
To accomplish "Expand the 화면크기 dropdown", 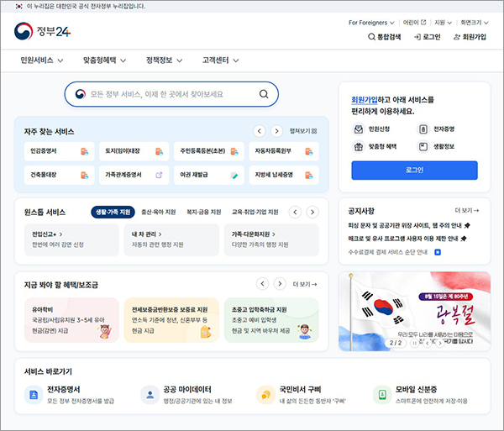I will click(474, 23).
